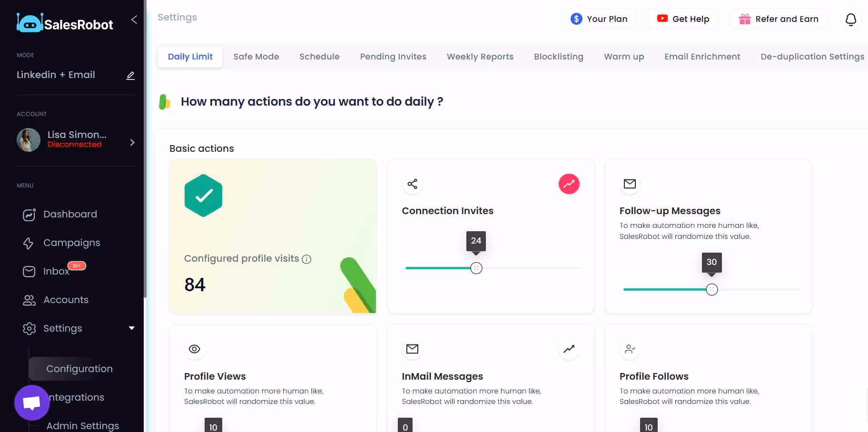Image resolution: width=868 pixels, height=432 pixels.
Task: Click the Accounts sidebar icon
Action: 29,300
